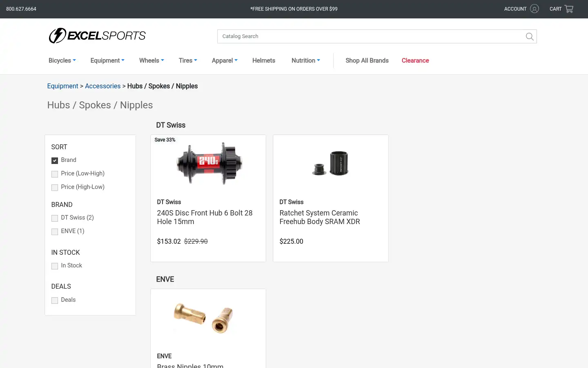The width and height of the screenshot is (588, 368).
Task: Click the $229.90 crossed-out price
Action: click(x=196, y=241)
